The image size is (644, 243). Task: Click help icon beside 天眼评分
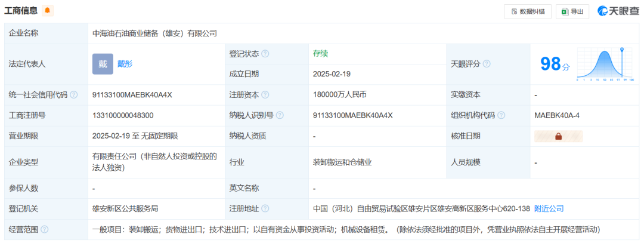487,64
